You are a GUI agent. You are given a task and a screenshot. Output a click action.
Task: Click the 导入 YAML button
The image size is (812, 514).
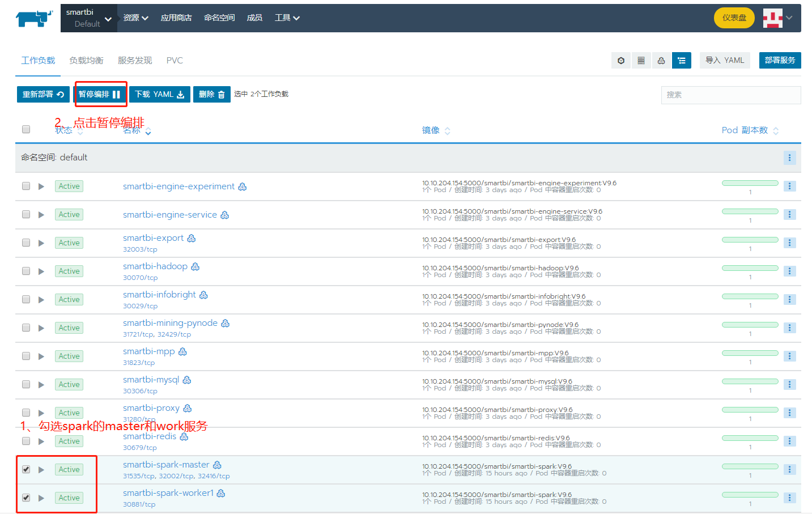pos(725,60)
